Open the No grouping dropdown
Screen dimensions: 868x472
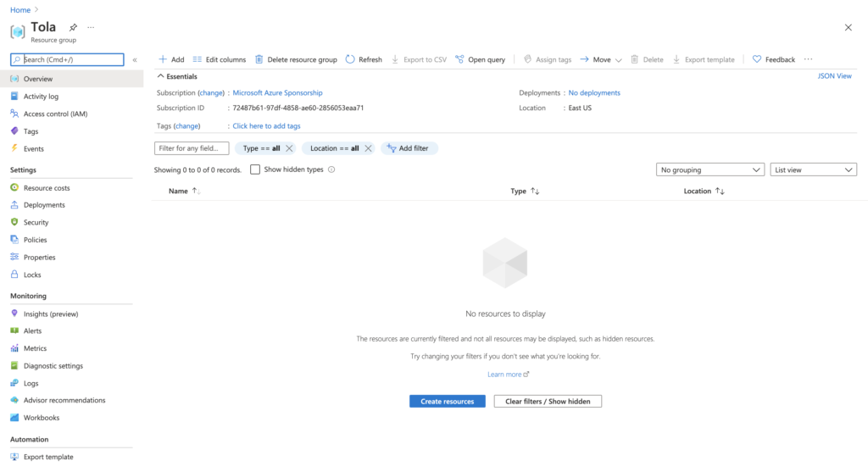click(710, 169)
